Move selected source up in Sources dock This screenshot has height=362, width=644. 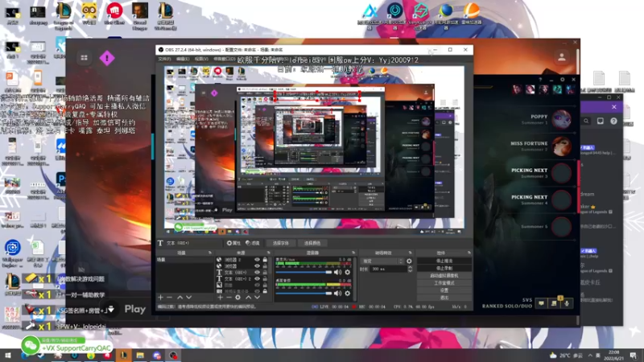tap(248, 297)
